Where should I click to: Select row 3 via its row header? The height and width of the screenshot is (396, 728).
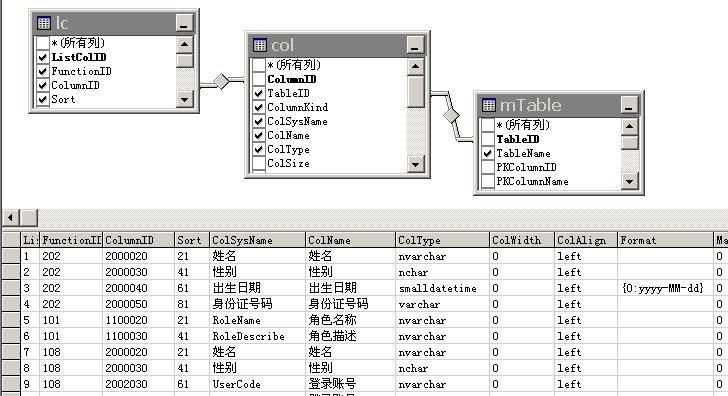(x=11, y=288)
